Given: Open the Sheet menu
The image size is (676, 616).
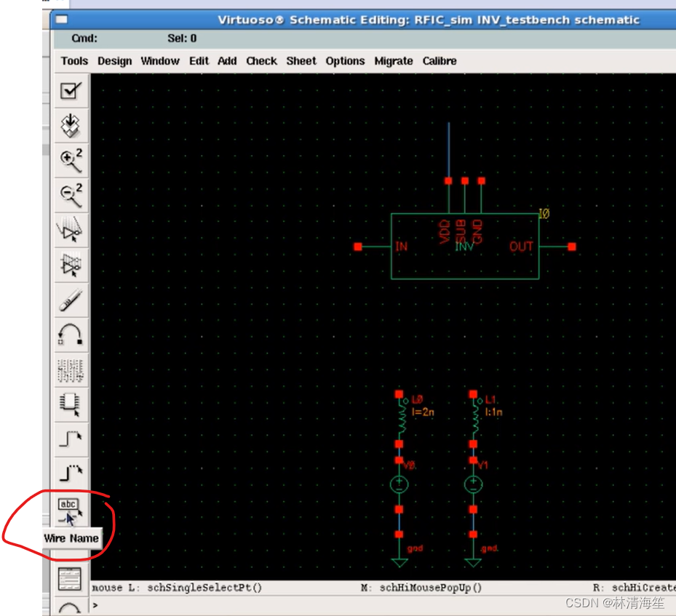Looking at the screenshot, I should tap(301, 61).
